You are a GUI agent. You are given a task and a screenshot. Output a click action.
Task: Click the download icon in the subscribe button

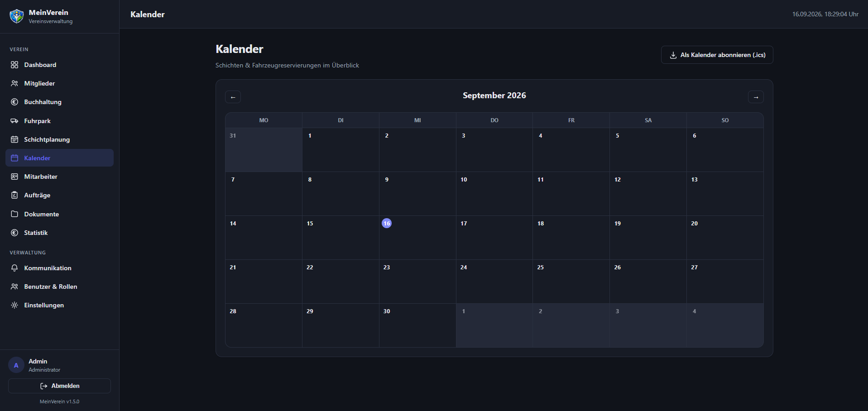(x=673, y=55)
